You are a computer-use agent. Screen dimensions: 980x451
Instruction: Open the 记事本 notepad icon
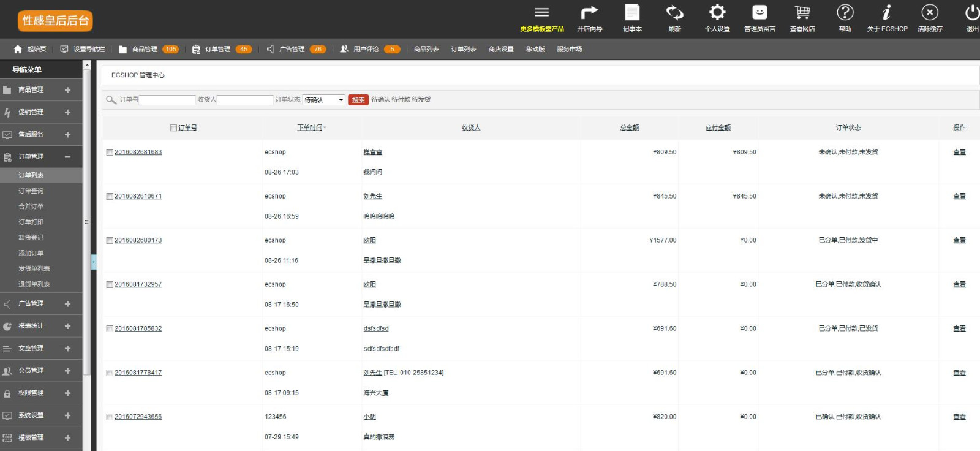632,13
